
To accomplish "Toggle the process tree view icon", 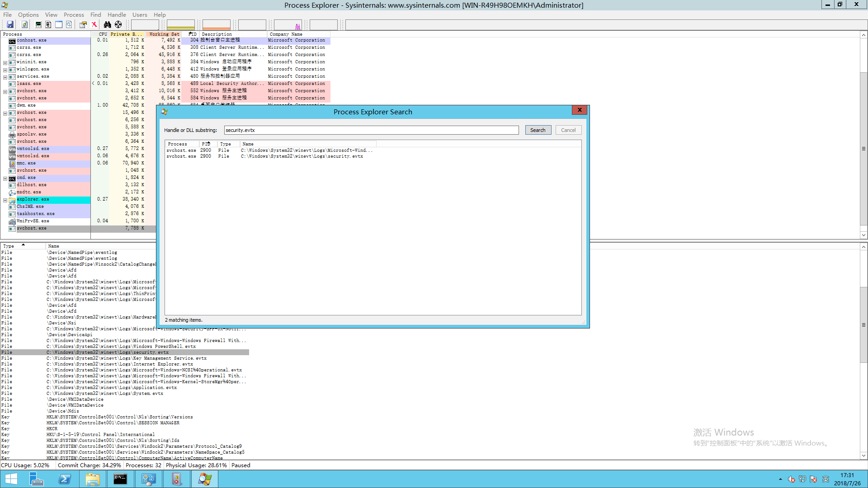I will point(48,24).
